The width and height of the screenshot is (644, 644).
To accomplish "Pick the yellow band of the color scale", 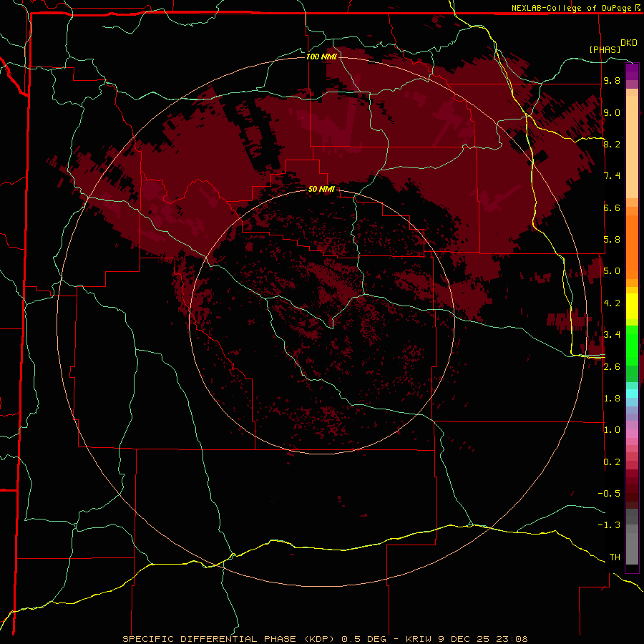I will click(632, 306).
